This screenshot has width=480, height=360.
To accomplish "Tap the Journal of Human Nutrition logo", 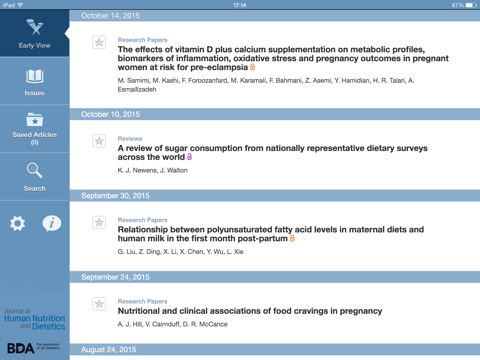I will 35,319.
